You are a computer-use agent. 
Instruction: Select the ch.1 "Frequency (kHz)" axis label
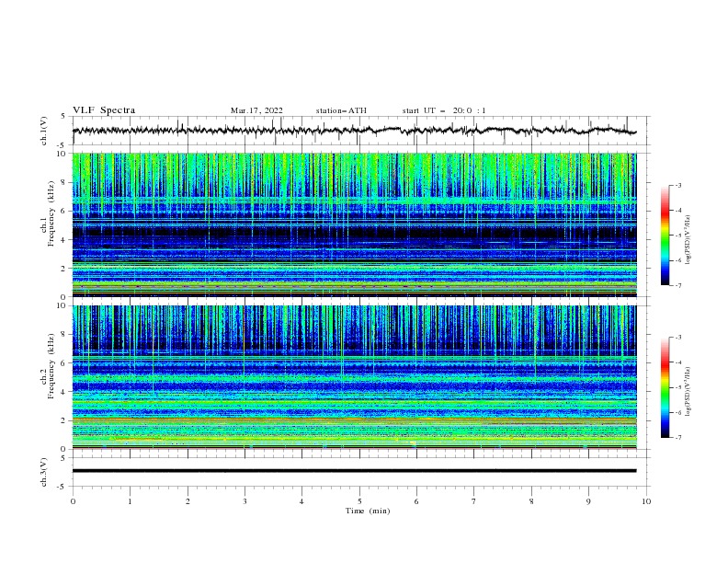[51, 214]
